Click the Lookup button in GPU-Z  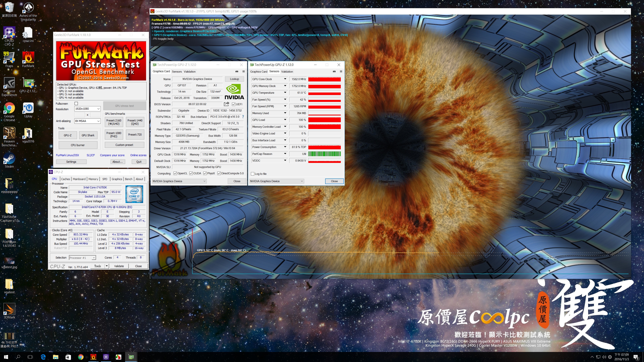(234, 79)
